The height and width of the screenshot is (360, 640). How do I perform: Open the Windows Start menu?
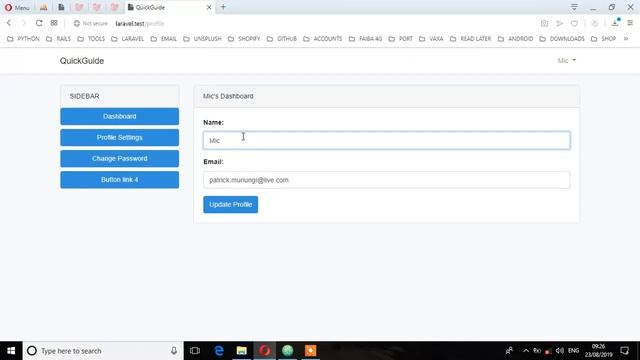coord(11,351)
